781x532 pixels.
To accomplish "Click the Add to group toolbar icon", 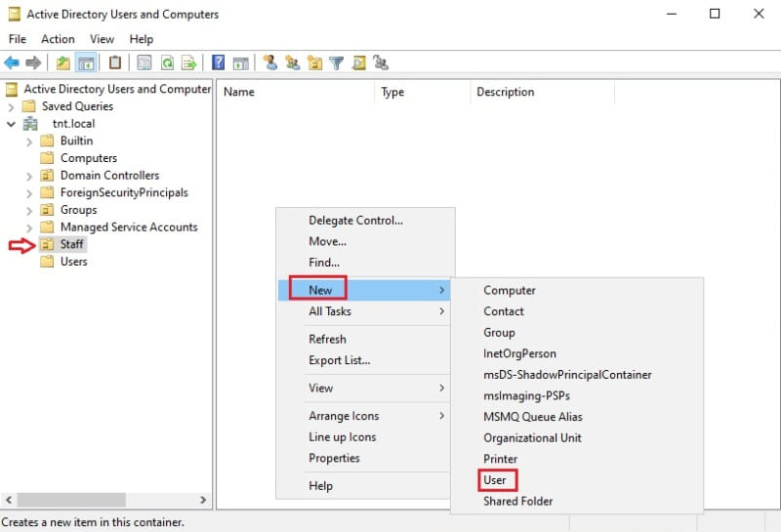I will coord(381,62).
